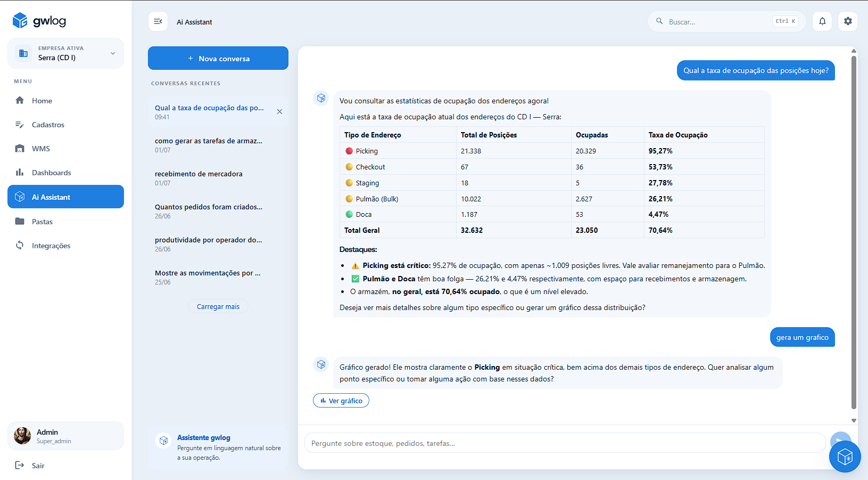Expand the Empresa Ativa Serra (CD I) selector
The image size is (868, 480).
coord(65,53)
